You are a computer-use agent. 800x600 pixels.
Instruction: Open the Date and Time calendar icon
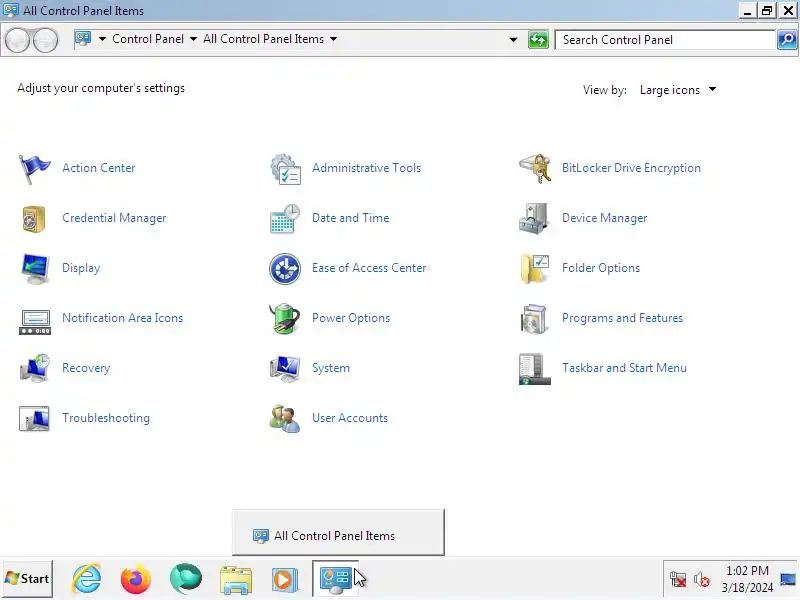pos(285,218)
